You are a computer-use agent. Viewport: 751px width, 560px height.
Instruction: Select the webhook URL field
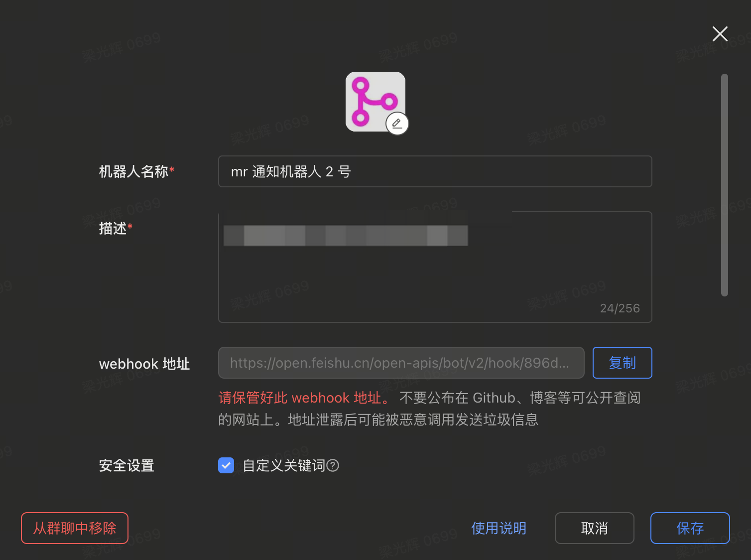pyautogui.click(x=401, y=363)
